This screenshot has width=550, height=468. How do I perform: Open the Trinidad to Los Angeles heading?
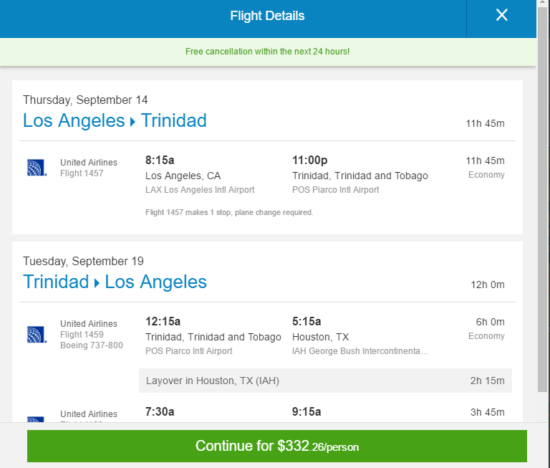point(115,282)
